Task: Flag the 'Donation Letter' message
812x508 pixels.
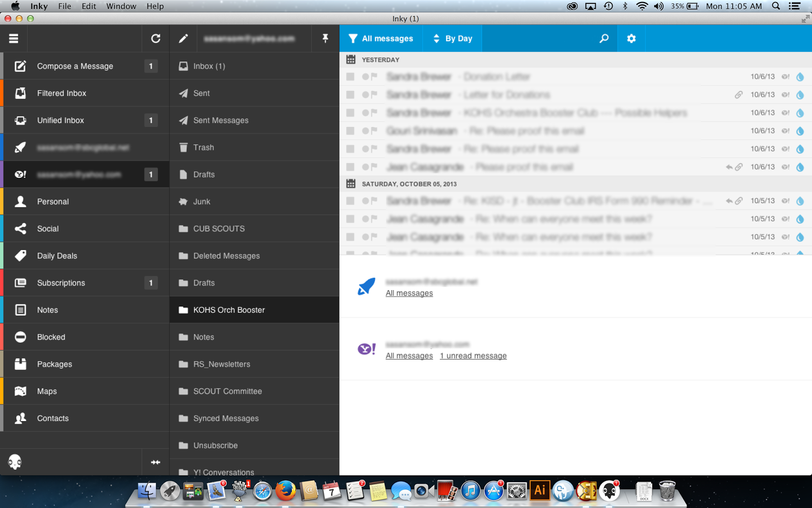Action: (x=374, y=77)
